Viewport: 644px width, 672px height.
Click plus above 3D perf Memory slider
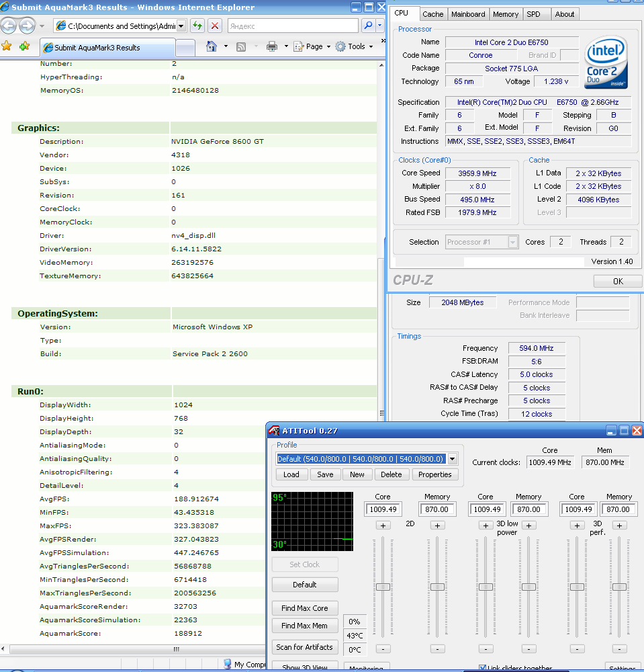click(619, 526)
